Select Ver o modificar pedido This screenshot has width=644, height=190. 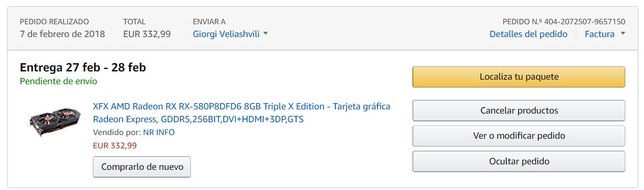click(x=519, y=136)
